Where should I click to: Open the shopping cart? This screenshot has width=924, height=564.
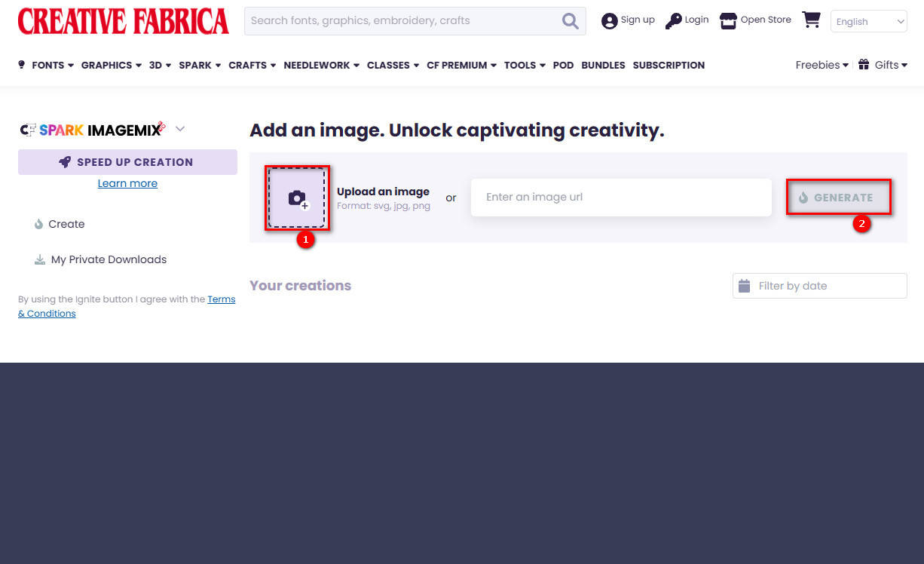tap(811, 20)
